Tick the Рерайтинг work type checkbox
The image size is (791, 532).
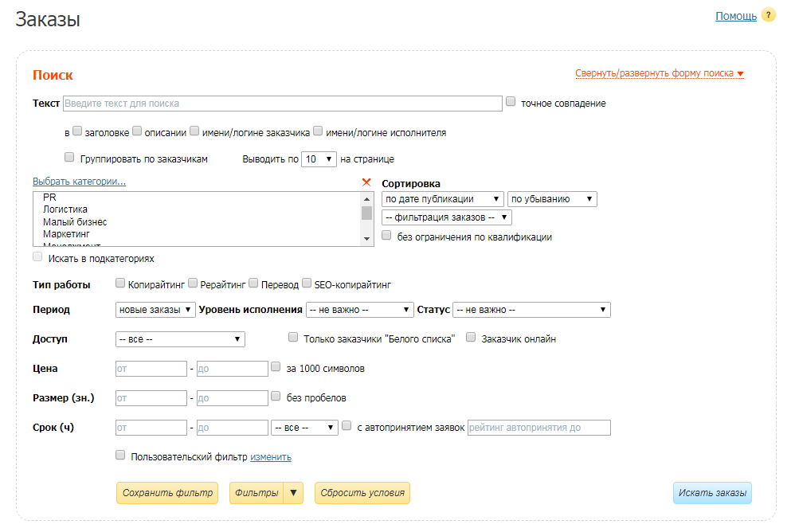click(x=193, y=284)
